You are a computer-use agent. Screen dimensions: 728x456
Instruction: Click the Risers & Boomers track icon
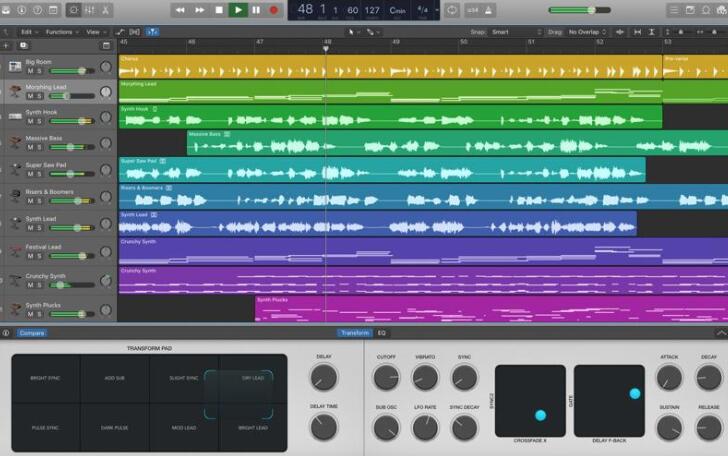tap(15, 195)
